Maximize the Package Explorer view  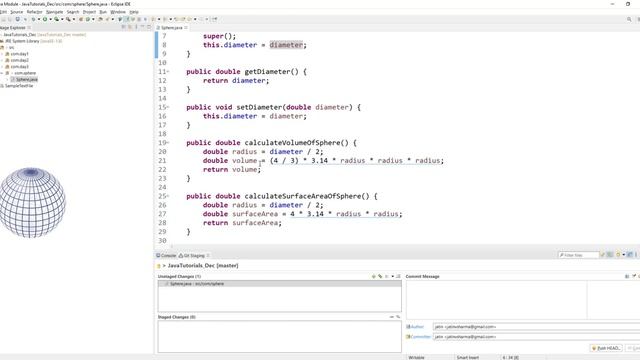(149, 27)
